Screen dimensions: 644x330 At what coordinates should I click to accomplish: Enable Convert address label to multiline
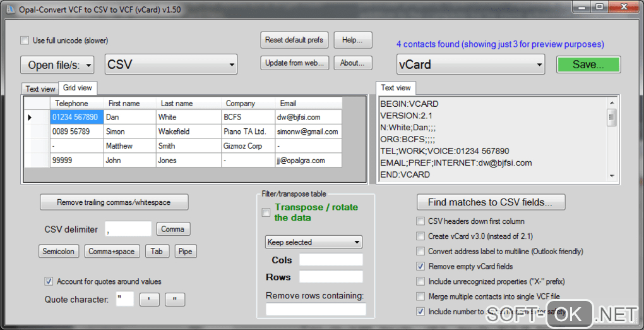point(420,251)
